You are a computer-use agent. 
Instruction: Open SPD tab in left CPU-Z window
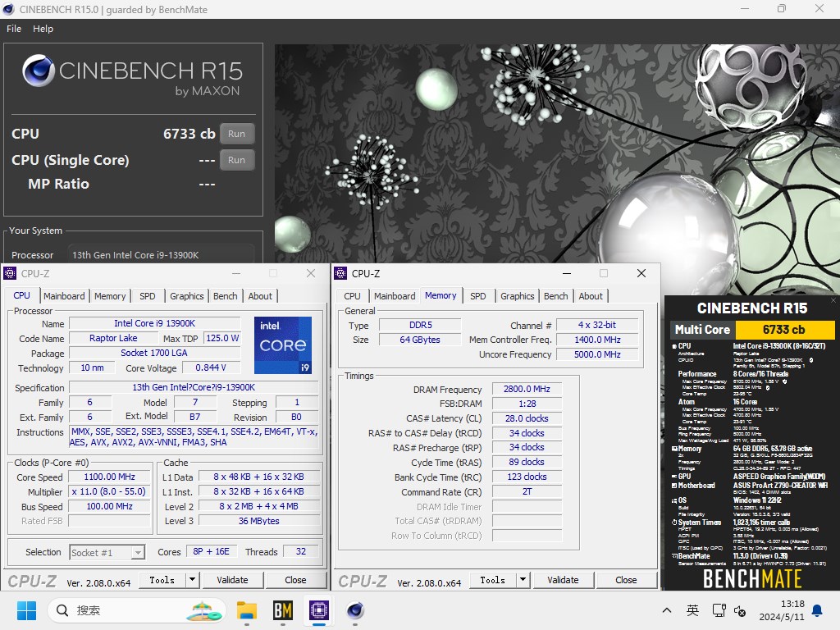(148, 296)
